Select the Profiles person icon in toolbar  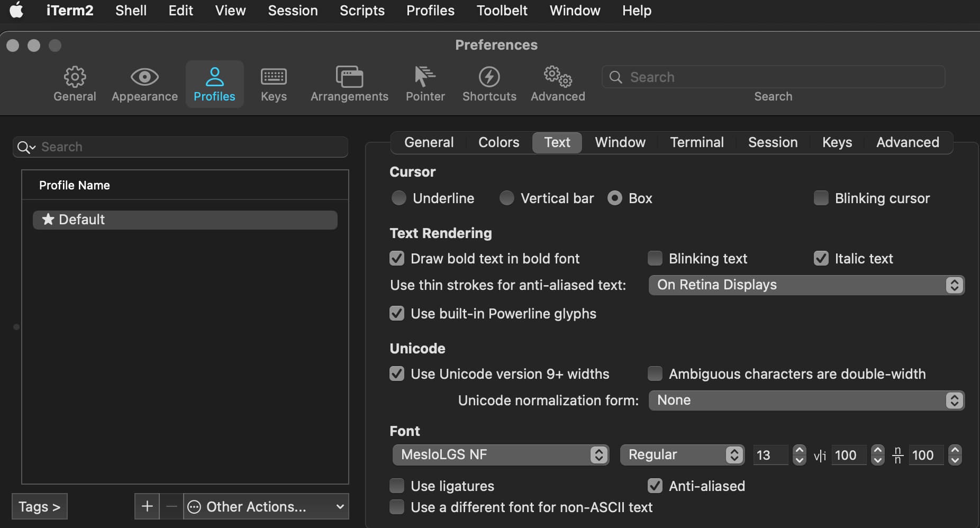click(x=214, y=77)
